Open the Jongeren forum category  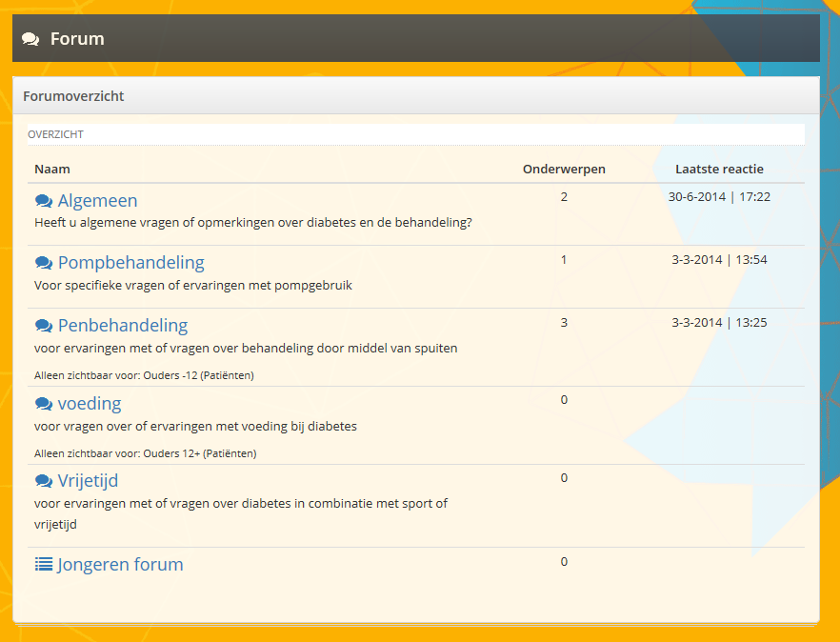pyautogui.click(x=120, y=565)
